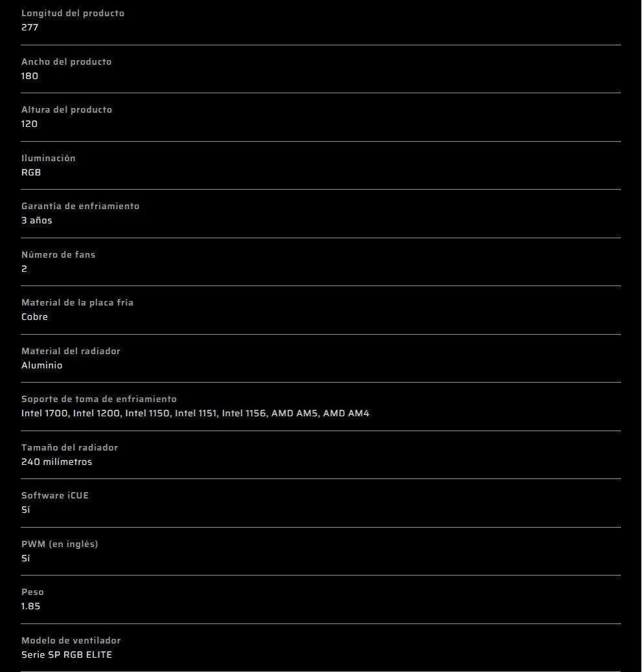Screen dimensions: 642x672
Task: Click the Ancho del producto label
Action: tap(67, 62)
